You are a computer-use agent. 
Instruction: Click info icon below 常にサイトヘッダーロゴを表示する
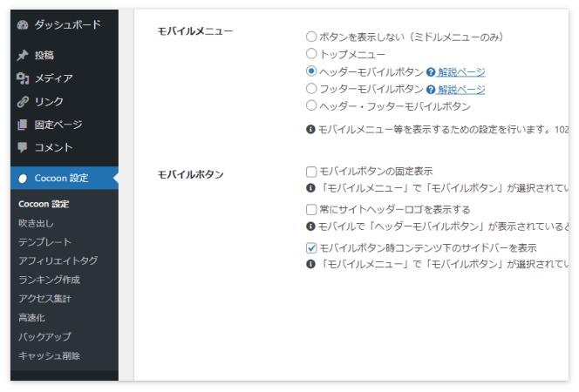[310, 226]
